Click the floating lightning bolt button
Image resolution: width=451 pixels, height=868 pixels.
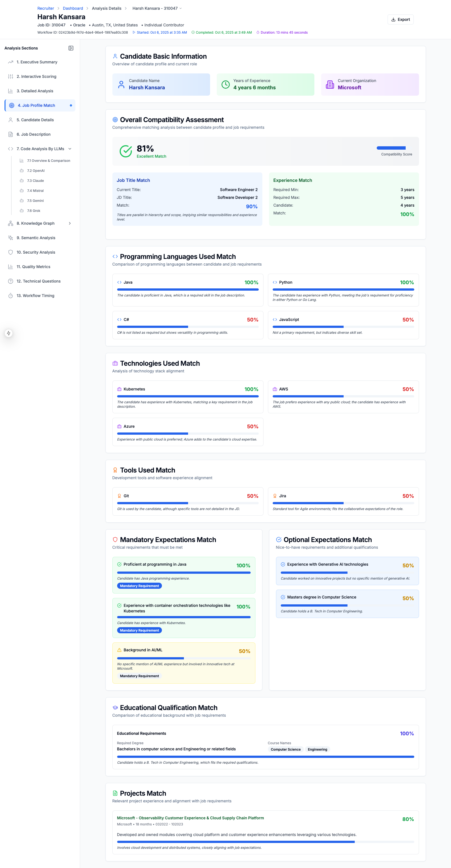[9, 333]
